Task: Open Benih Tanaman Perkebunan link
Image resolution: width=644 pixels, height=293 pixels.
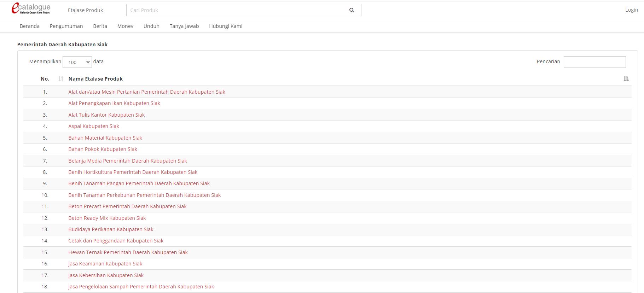Action: [145, 195]
